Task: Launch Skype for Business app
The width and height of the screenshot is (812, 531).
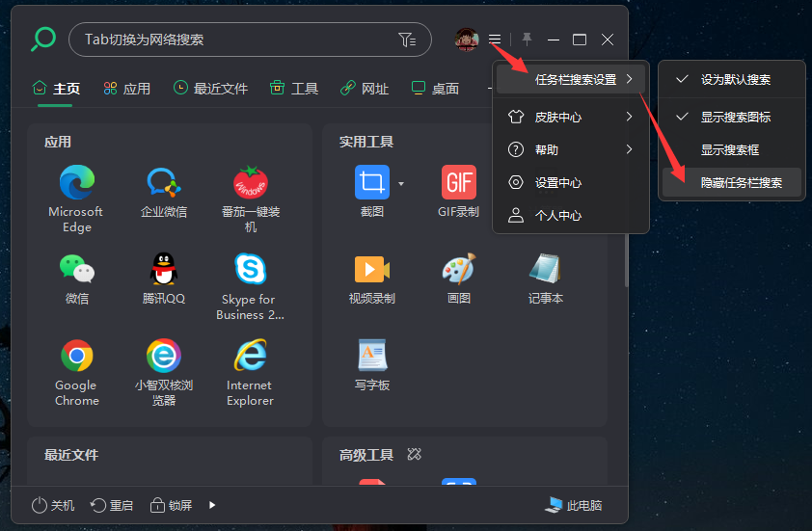Action: click(251, 269)
